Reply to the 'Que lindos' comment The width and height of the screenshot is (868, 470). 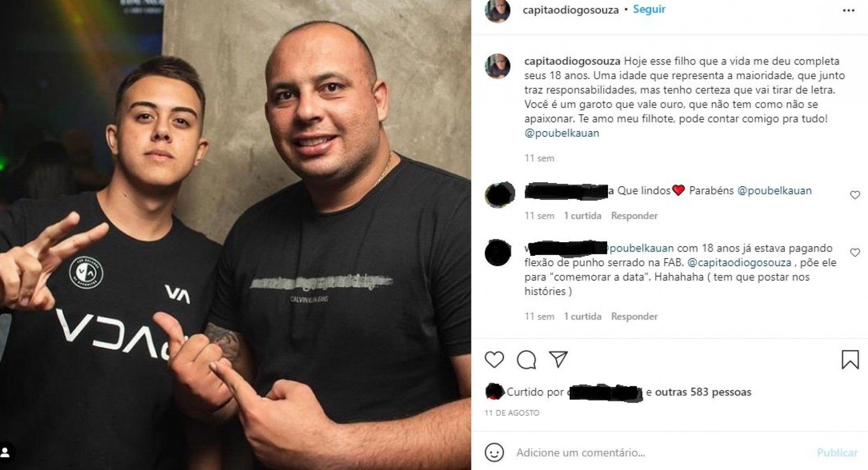click(634, 216)
